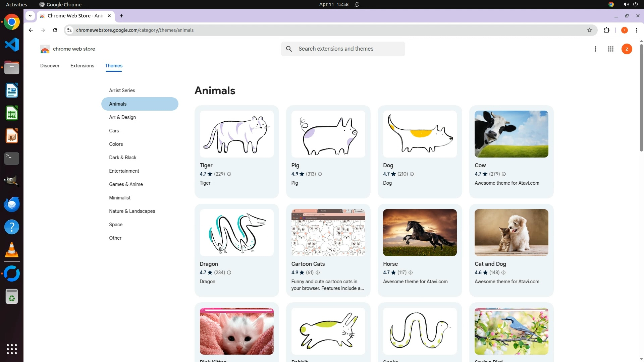Viewport: 644px width, 362px height.
Task: Expand the tab search dropdown arrow
Action: tap(30, 16)
